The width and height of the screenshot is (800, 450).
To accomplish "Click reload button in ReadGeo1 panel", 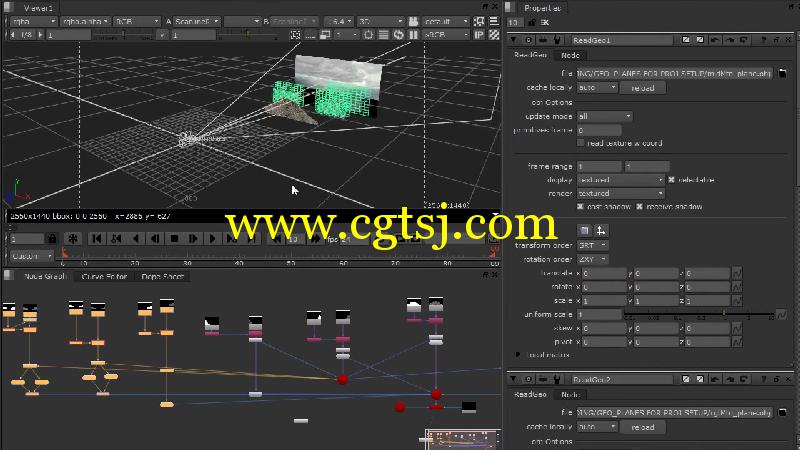I will [643, 88].
